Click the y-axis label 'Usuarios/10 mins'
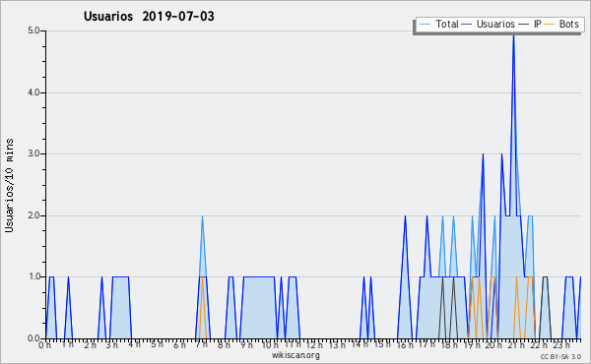This screenshot has width=591, height=364. [9, 185]
